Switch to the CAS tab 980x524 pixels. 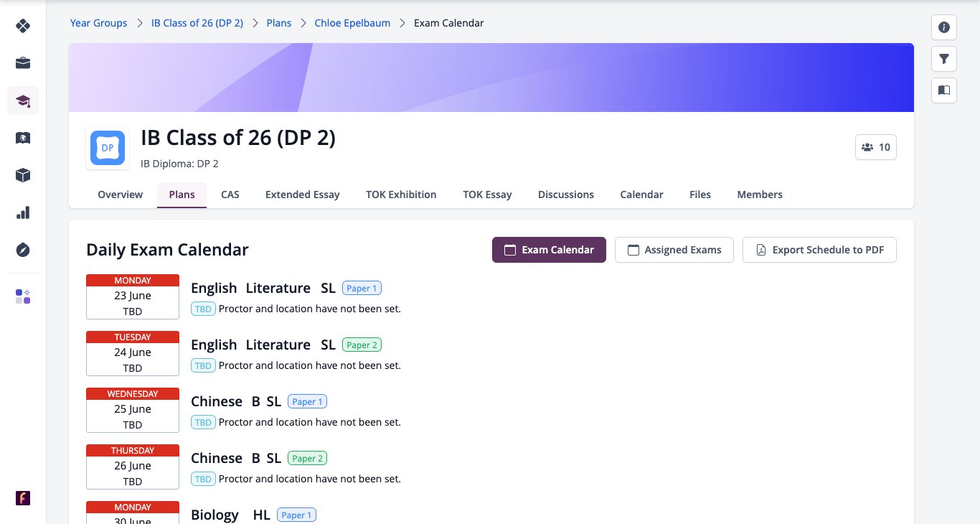(230, 195)
